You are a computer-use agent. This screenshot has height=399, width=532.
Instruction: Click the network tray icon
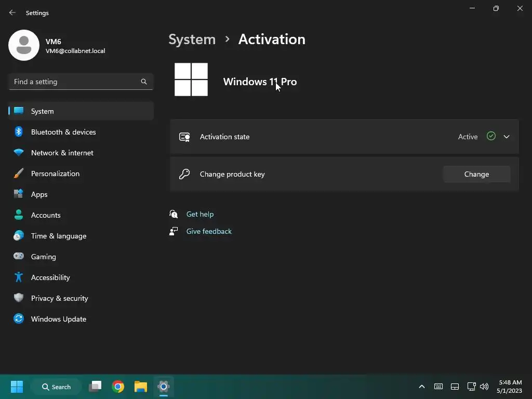tap(471, 387)
